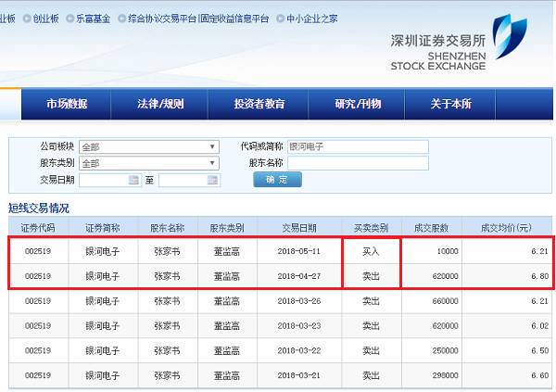Image resolution: width=556 pixels, height=392 pixels.
Task: Click 张家书 in the 2018-03-26 row
Action: pos(167,301)
